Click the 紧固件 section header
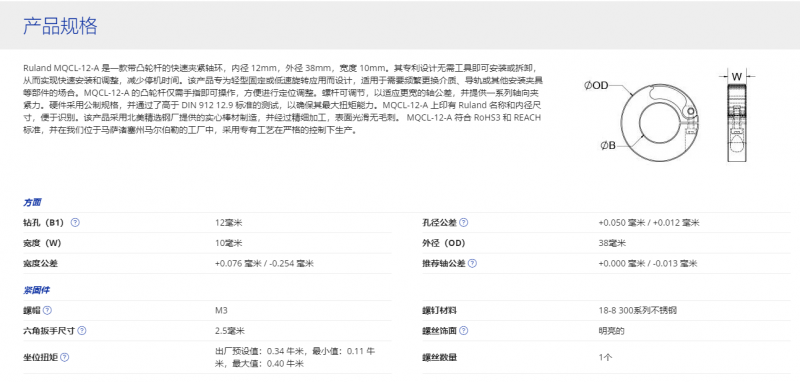 point(36,290)
